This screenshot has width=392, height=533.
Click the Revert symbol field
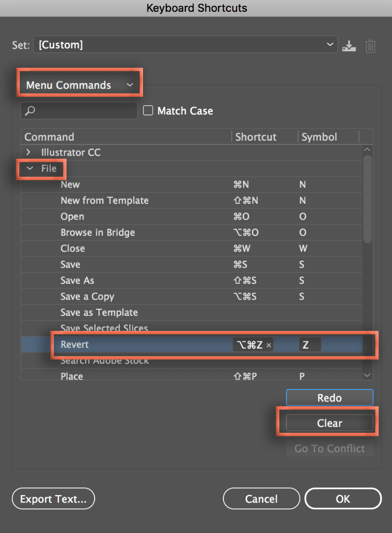[x=310, y=345]
